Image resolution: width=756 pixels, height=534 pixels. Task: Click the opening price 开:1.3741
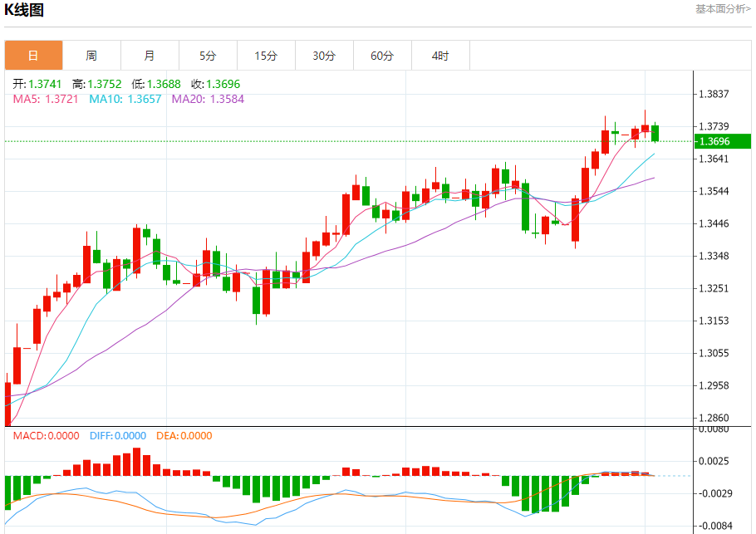point(37,84)
